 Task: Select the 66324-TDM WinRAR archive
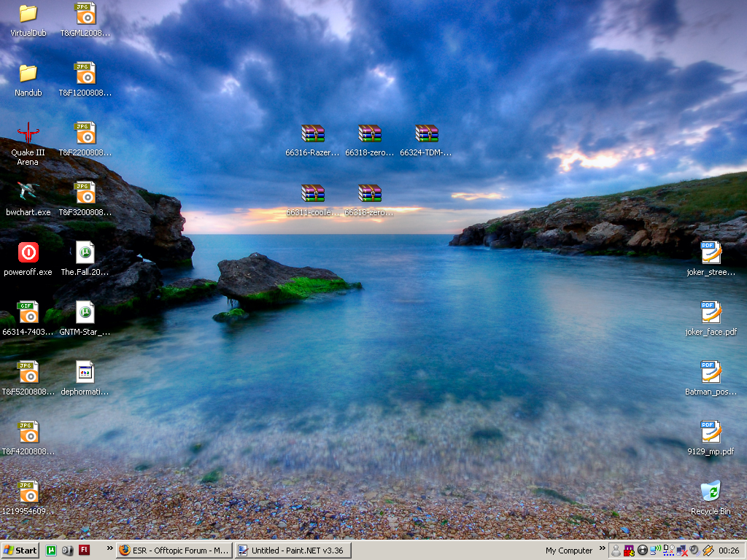click(x=426, y=134)
